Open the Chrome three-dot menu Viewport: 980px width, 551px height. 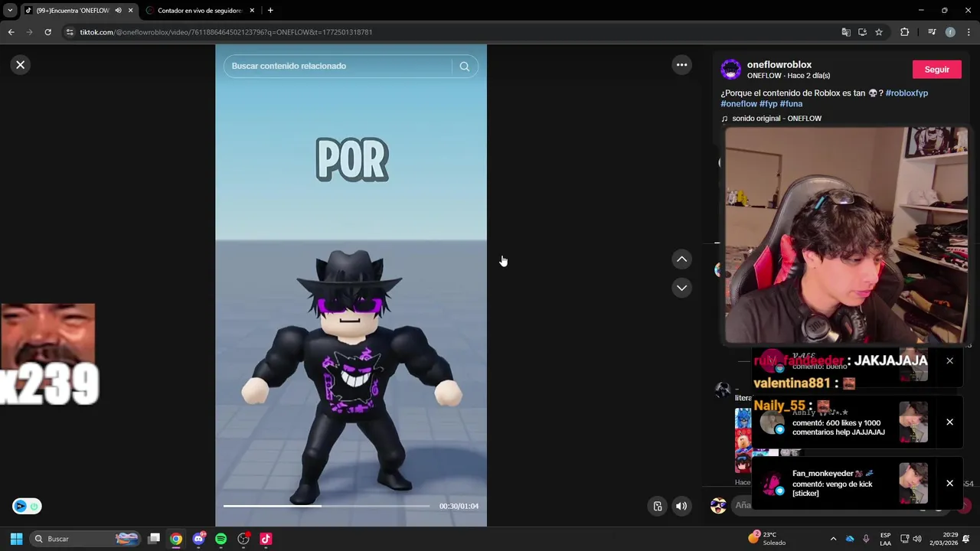pyautogui.click(x=969, y=32)
